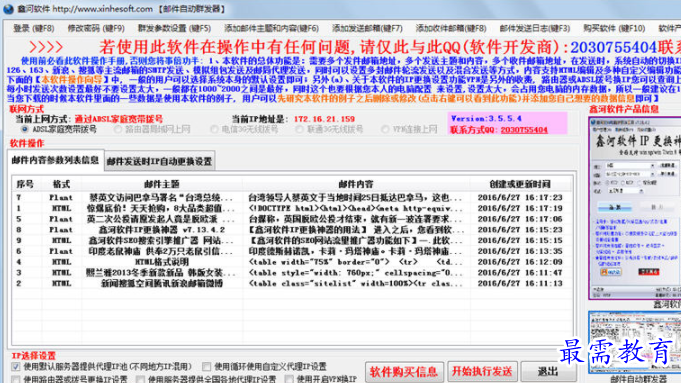Switch to 邮件内容参数列表信息 tab
This screenshot has height=383, width=681.
pyautogui.click(x=56, y=160)
